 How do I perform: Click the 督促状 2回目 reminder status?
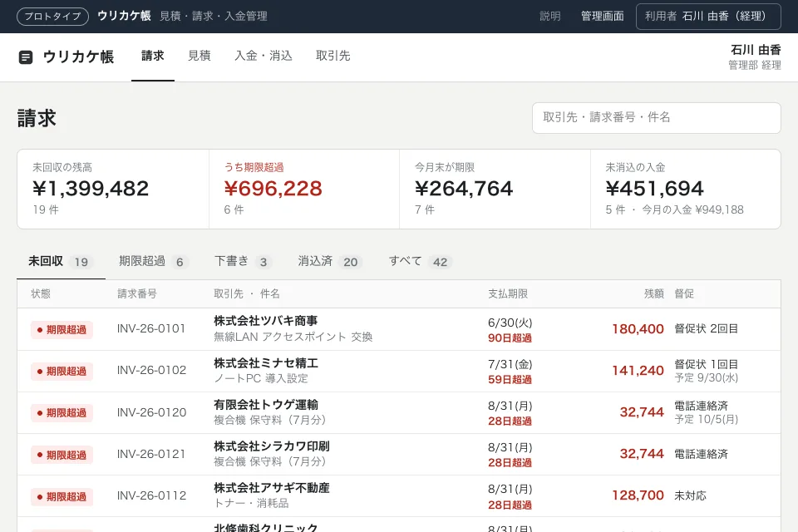coord(707,329)
